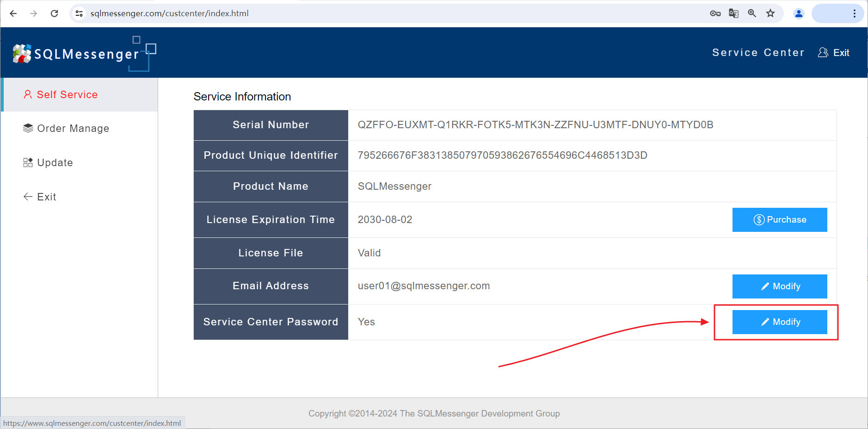Click the Valid license file value
The width and height of the screenshot is (868, 429).
(x=369, y=253)
